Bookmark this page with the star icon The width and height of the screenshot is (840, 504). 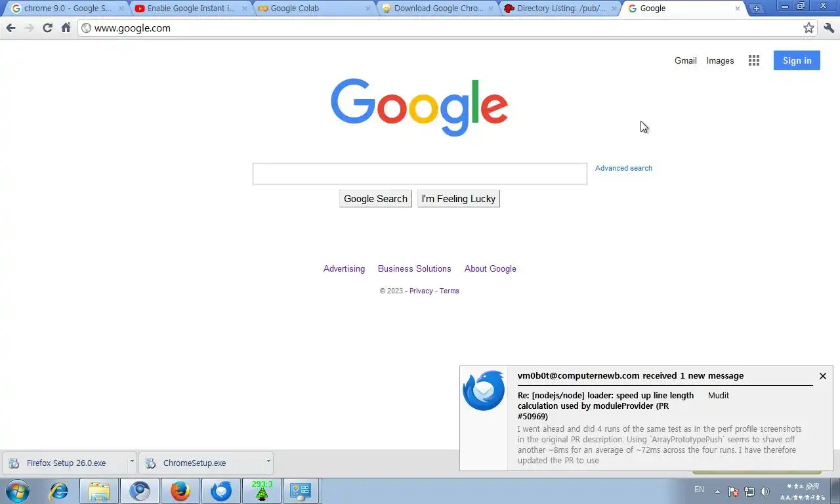[x=808, y=28]
